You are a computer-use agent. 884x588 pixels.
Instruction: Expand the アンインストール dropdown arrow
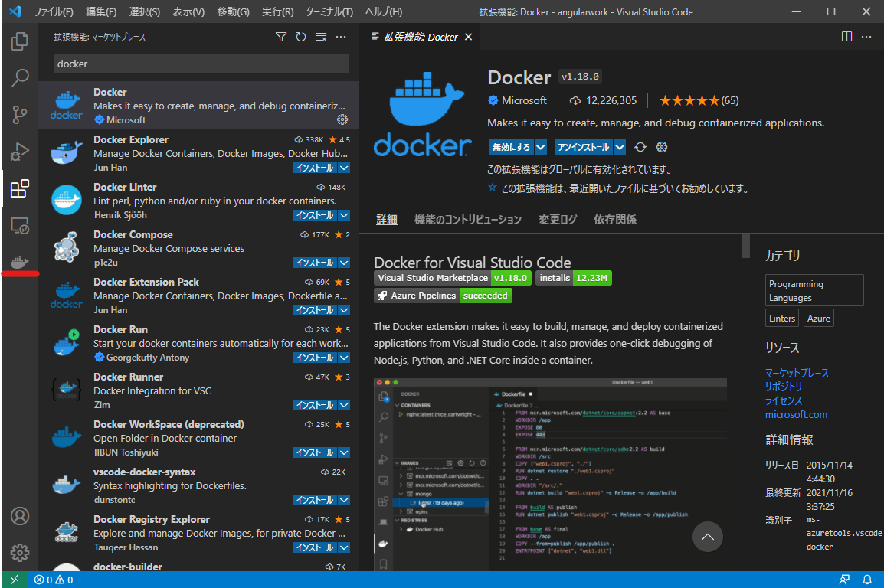coord(620,147)
